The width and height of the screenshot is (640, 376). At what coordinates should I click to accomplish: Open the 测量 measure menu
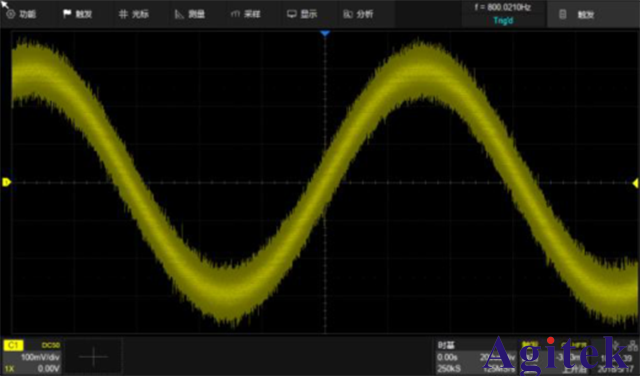pyautogui.click(x=190, y=14)
